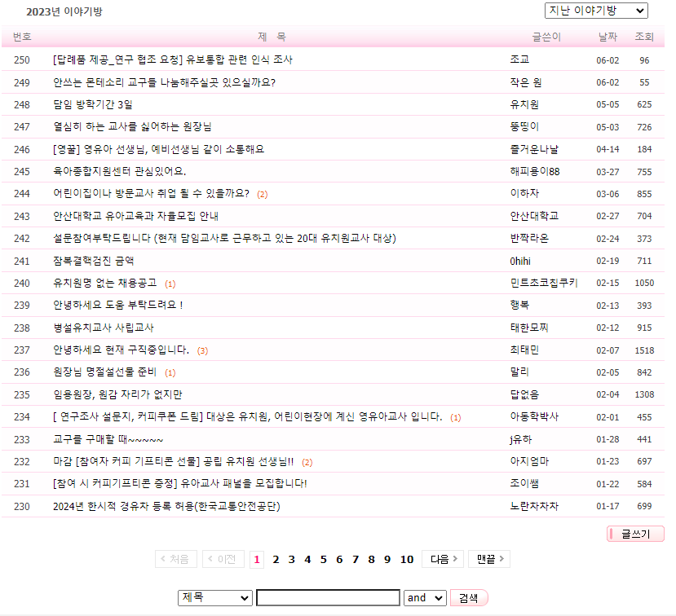Click comment count (3) on post 237

tap(202, 350)
